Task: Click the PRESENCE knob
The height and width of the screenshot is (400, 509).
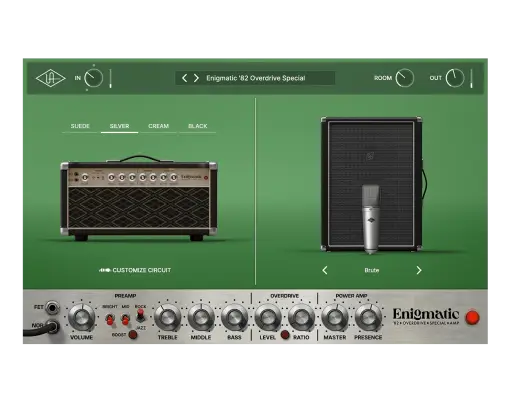Action: (x=368, y=317)
